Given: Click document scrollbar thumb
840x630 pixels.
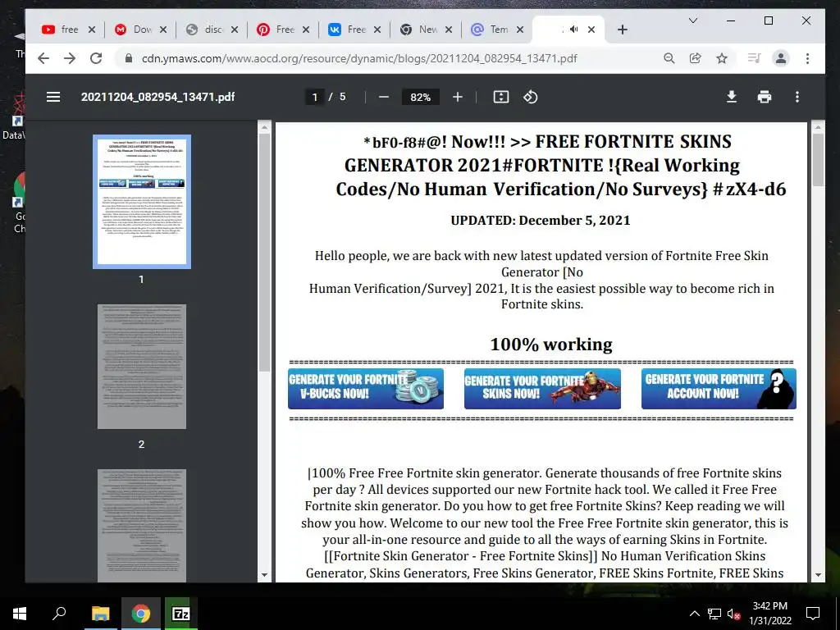Looking at the screenshot, I should [818, 160].
